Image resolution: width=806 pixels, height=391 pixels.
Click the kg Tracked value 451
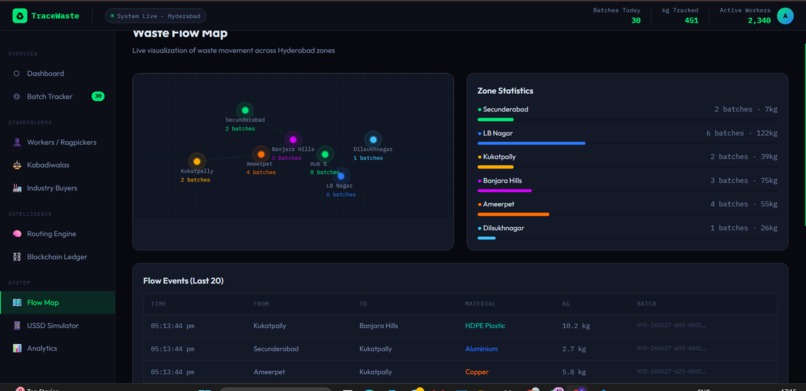pos(691,21)
